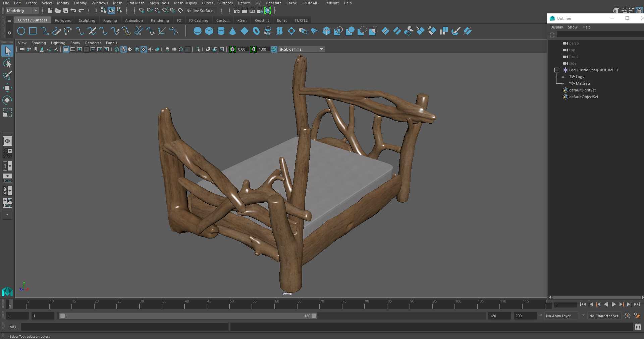The image size is (644, 339).
Task: Toggle the render view IPR icon
Action: pyautogui.click(x=252, y=11)
